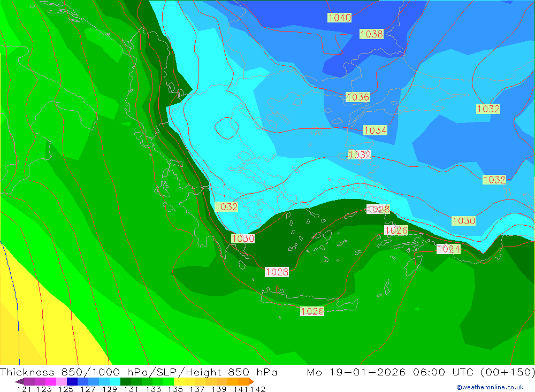535x392 pixels.
Task: Click the legend value 125
Action: 66,389
